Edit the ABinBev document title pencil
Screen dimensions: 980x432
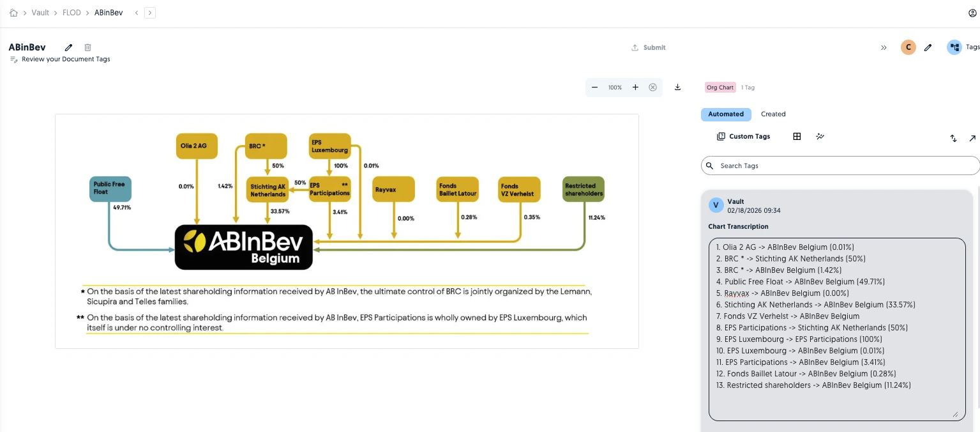pos(69,47)
